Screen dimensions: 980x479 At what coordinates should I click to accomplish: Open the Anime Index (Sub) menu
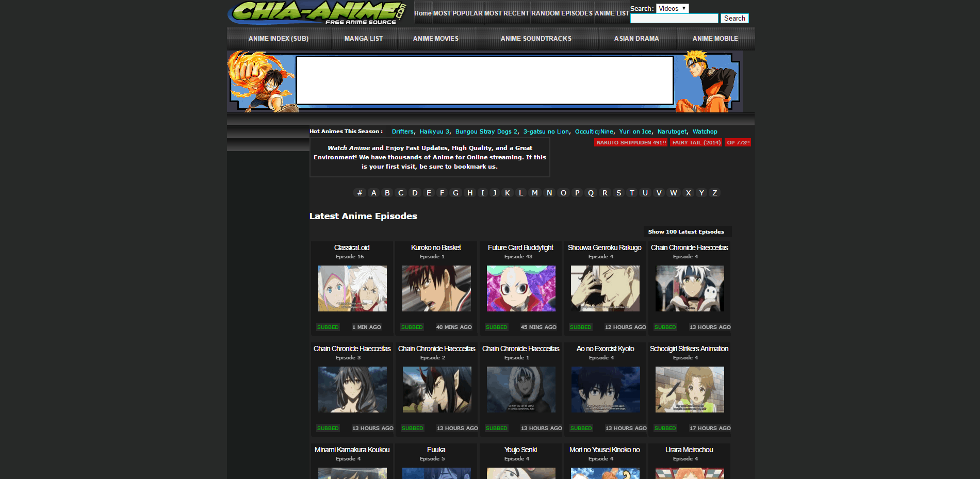coord(279,39)
